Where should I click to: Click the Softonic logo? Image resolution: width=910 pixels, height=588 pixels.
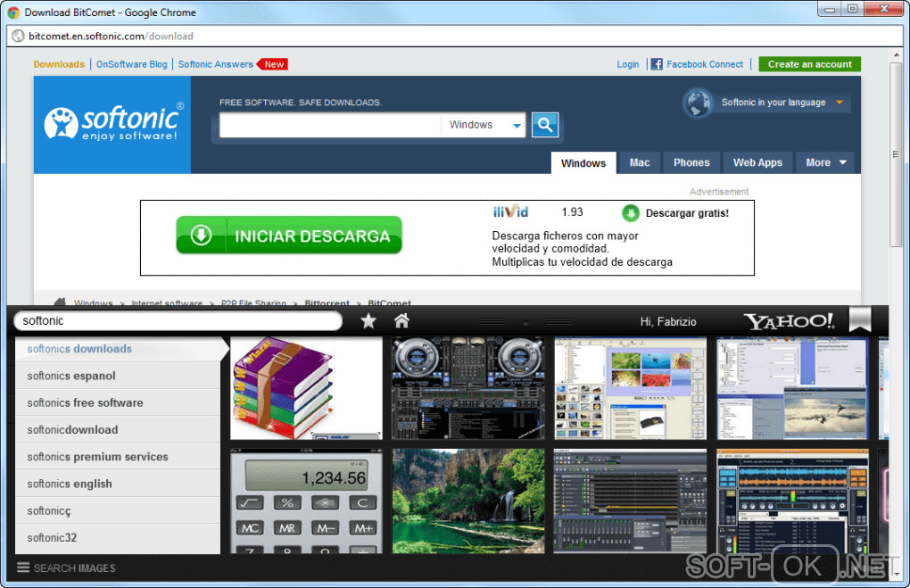point(112,124)
